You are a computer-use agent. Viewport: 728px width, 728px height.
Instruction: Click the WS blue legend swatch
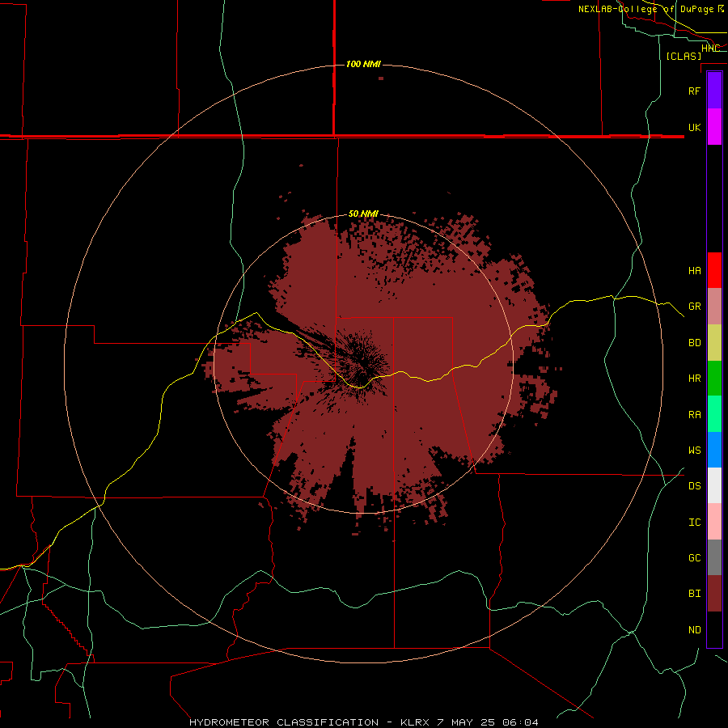coord(714,450)
